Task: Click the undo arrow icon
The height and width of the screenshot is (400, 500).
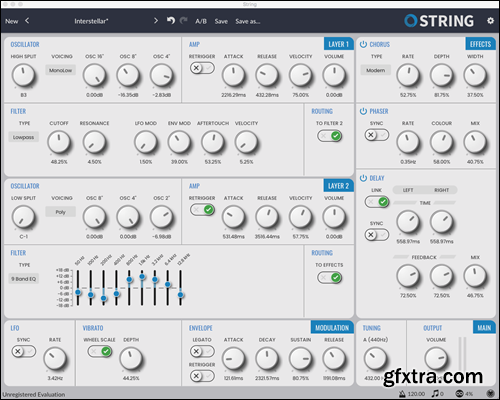Action: (x=171, y=21)
